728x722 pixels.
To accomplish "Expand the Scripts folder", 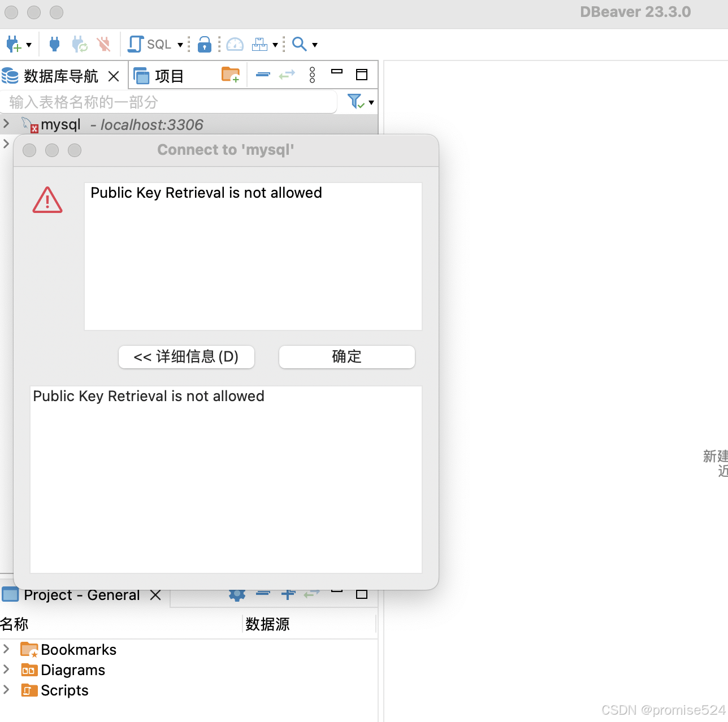I will [6, 690].
